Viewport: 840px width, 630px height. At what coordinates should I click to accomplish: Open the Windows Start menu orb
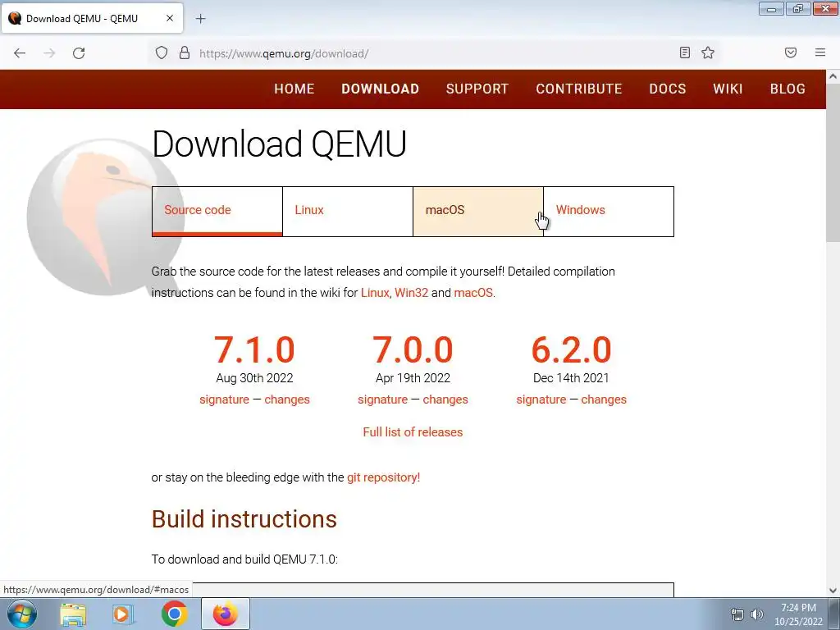click(x=22, y=614)
